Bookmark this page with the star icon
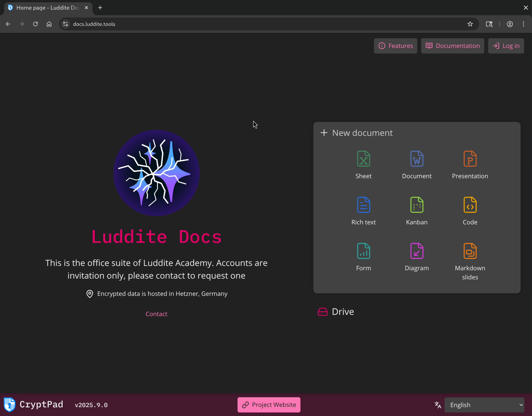 pyautogui.click(x=470, y=24)
